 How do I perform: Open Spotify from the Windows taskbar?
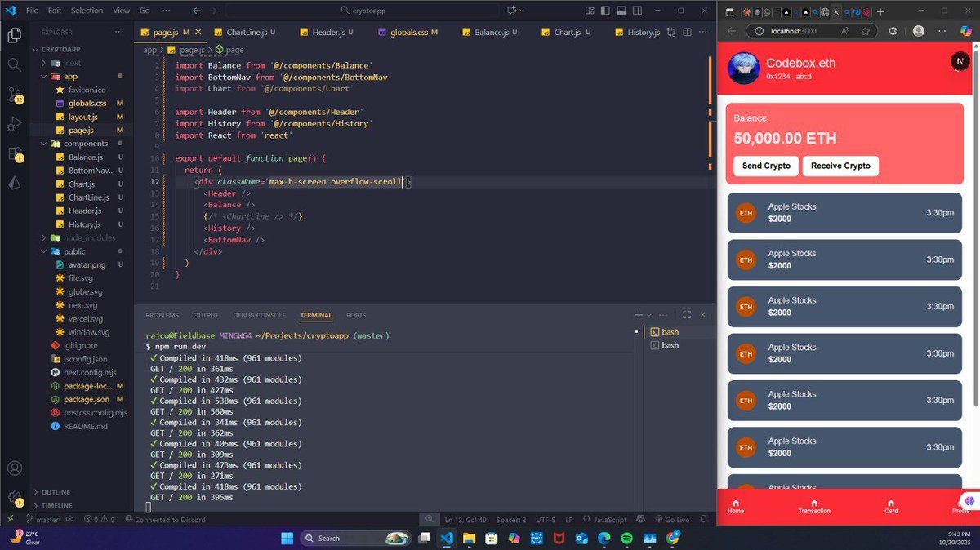tap(626, 538)
